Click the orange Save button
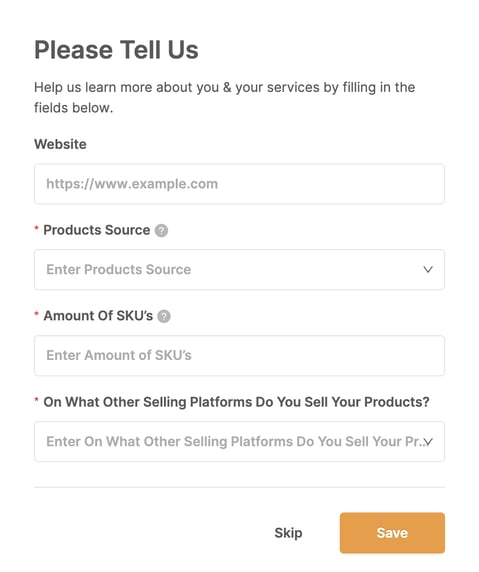Viewport: 479px width, 572px height. coord(392,533)
